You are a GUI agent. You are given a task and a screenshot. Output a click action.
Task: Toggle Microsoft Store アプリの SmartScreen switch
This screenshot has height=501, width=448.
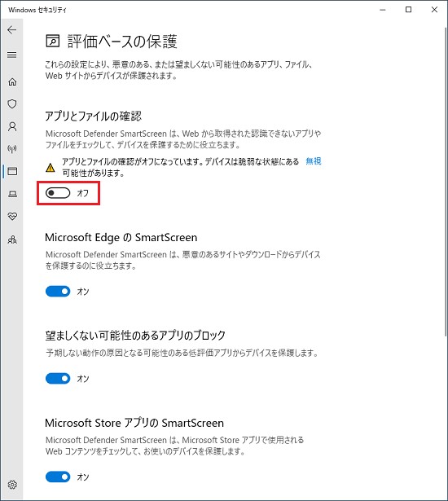tap(58, 477)
